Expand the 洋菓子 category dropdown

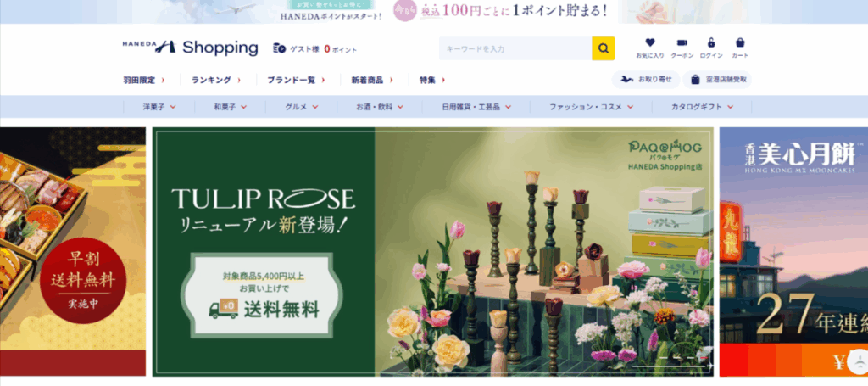(x=159, y=107)
